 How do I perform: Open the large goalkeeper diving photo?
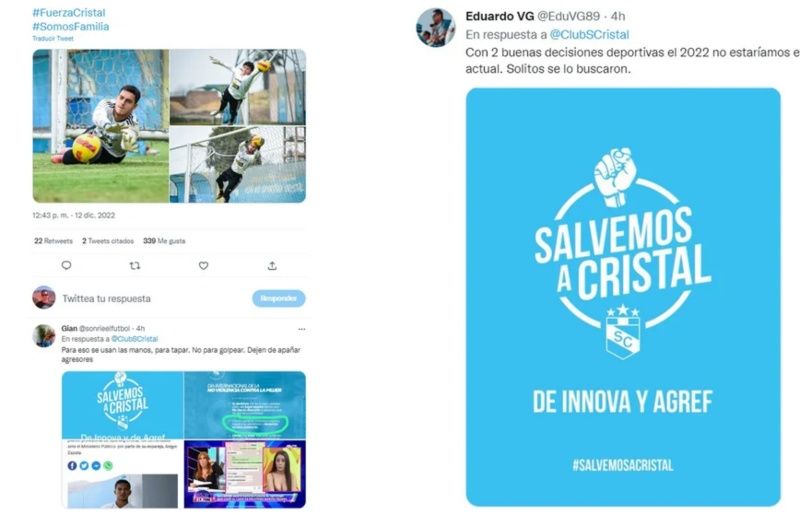click(x=101, y=126)
